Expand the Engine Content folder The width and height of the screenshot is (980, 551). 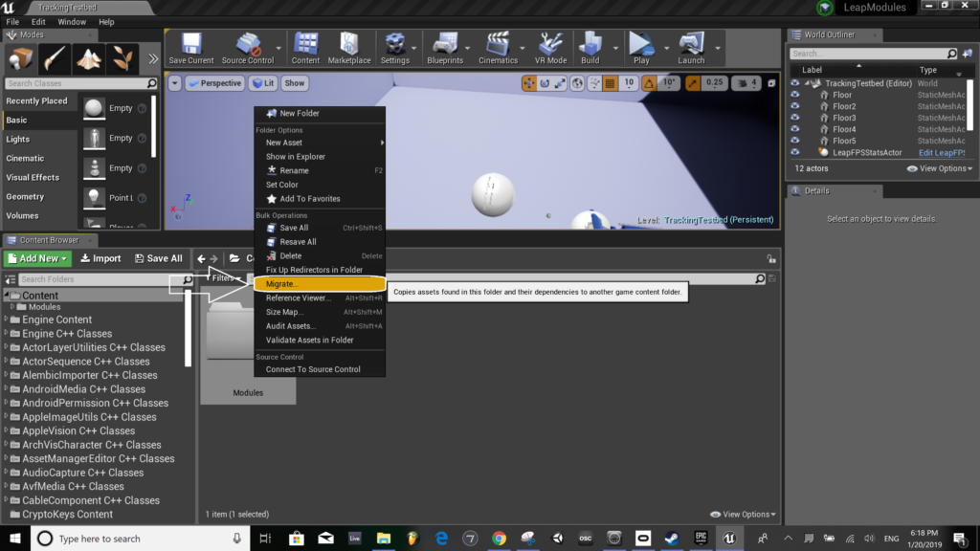6,320
